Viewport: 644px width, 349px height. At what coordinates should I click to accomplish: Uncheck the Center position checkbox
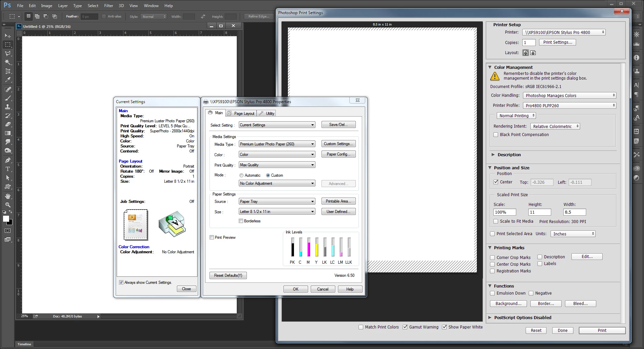(496, 182)
